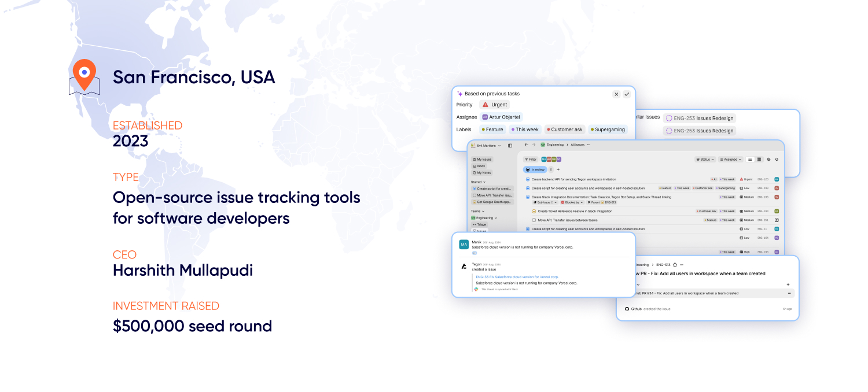Select the In review tab
Viewport: 868px width, 392px height.
coord(535,169)
